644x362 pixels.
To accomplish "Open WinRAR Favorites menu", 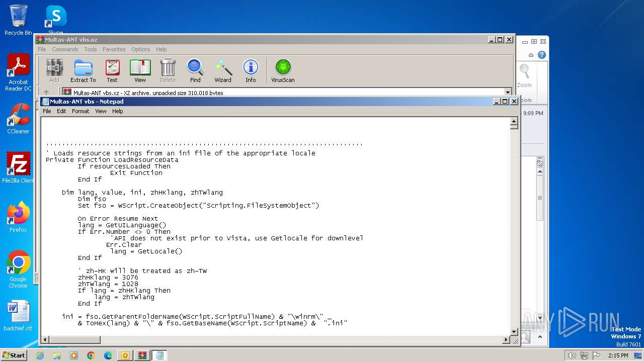I will pyautogui.click(x=114, y=49).
